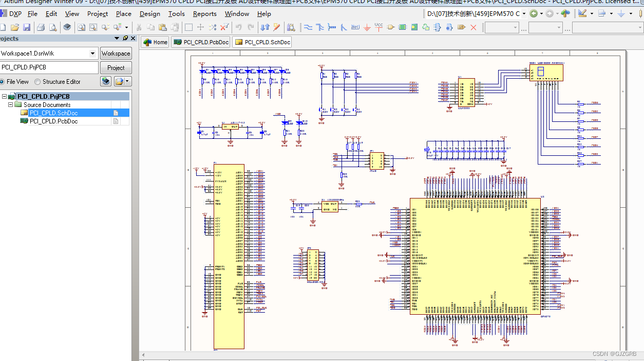
Task: Click the red X No ERC icon
Action: 473,27
